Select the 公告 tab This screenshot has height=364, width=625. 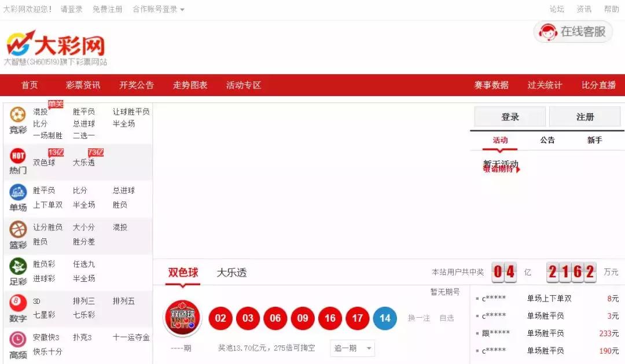[547, 141]
